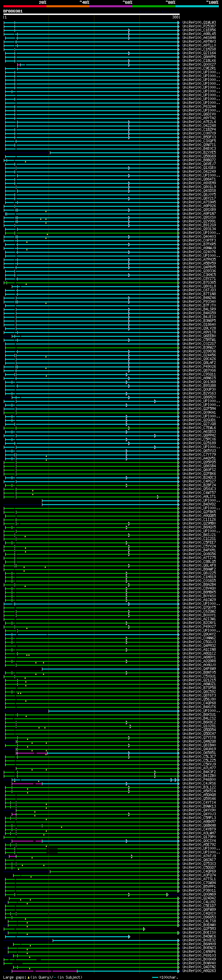Go to hit UniRef100_Q0CSY4

coord(199,841)
